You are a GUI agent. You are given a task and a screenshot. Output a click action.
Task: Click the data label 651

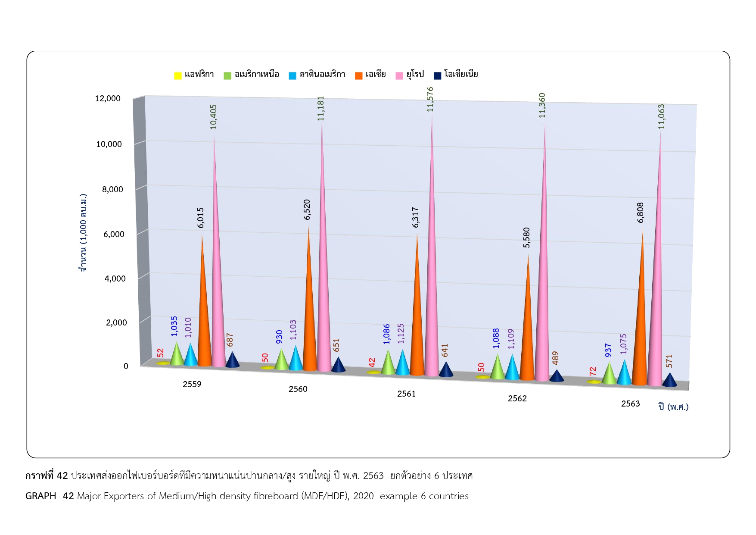pyautogui.click(x=336, y=345)
